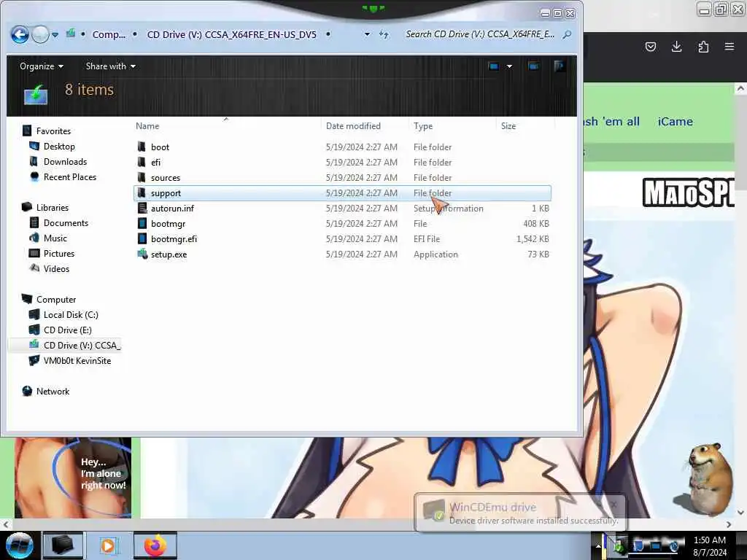Image resolution: width=747 pixels, height=560 pixels.
Task: Click the Comp... breadcrumb in address bar
Action: 109,34
